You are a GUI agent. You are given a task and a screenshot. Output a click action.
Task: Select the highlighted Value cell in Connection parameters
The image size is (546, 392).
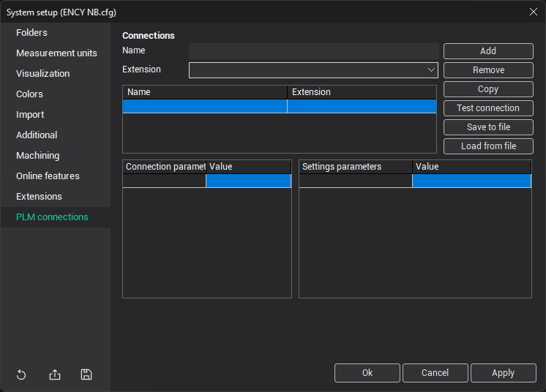[x=248, y=181]
